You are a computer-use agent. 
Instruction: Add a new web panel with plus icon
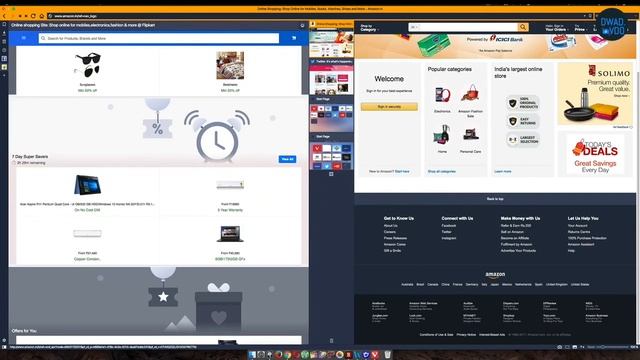pyautogui.click(x=4, y=76)
